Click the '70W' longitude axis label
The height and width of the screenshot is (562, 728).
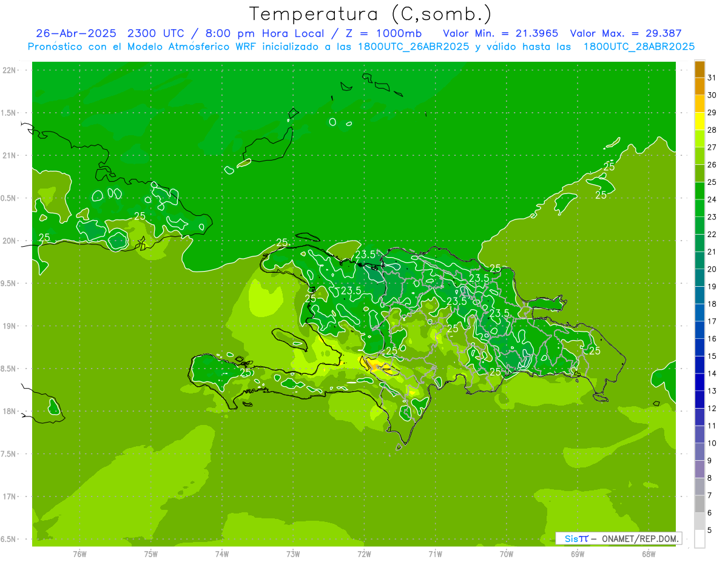pos(507,554)
